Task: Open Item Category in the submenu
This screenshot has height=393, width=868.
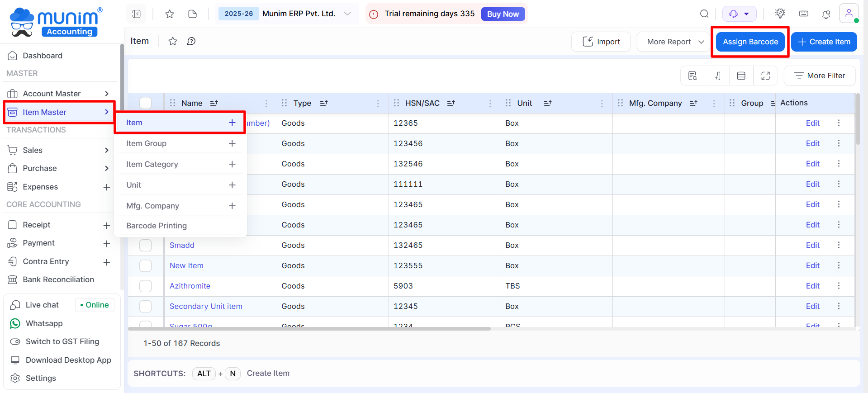Action: [x=152, y=164]
